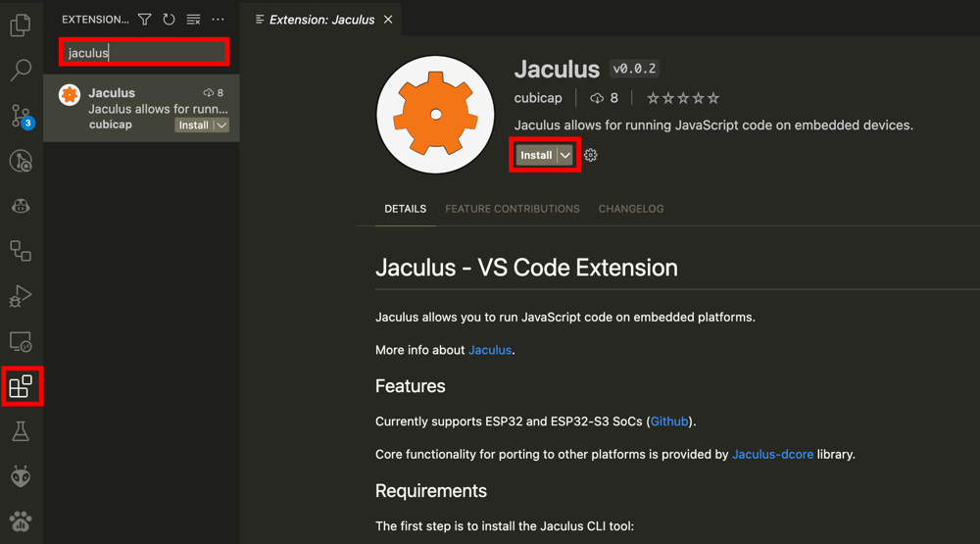Expand the Install dropdown arrow on details page
This screenshot has width=980, height=544.
[565, 155]
